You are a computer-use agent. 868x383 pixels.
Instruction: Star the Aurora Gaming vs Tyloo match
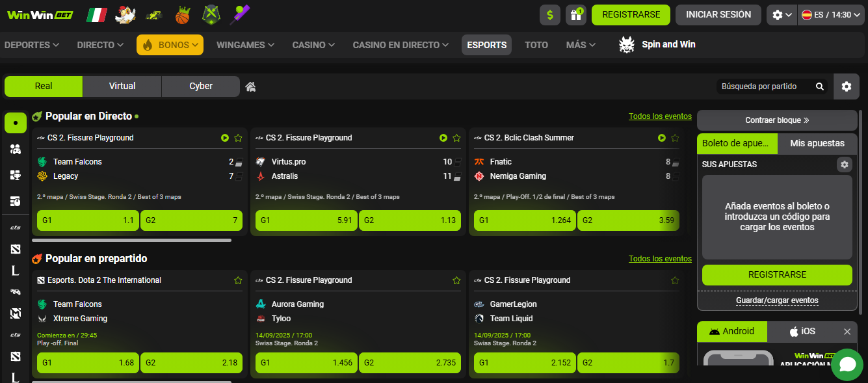[456, 280]
